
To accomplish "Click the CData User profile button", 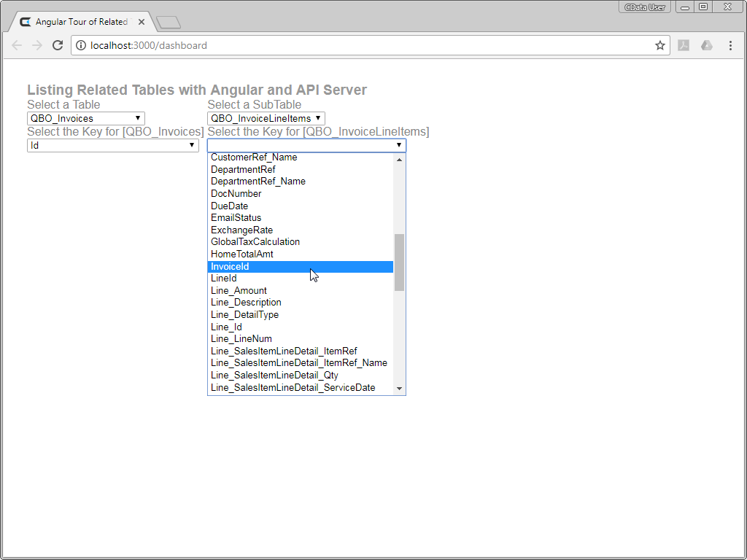I will tap(645, 7).
